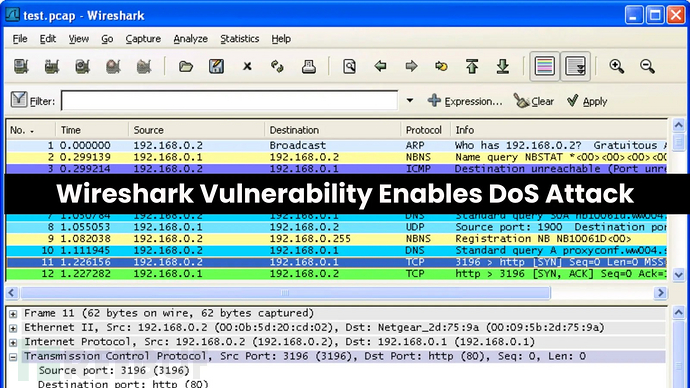Save the capture file icon
The width and height of the screenshot is (690, 388).
coord(216,66)
